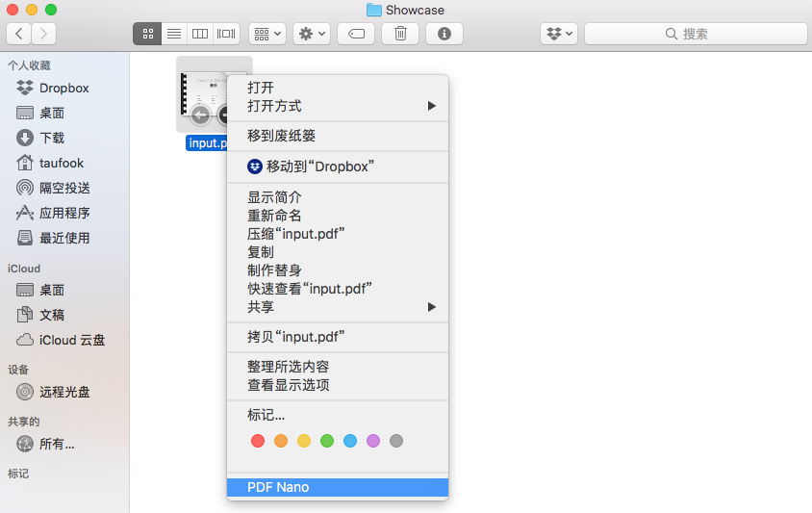Choose 拷贝“input.pdf” menu entry
This screenshot has width=812, height=513.
click(338, 337)
